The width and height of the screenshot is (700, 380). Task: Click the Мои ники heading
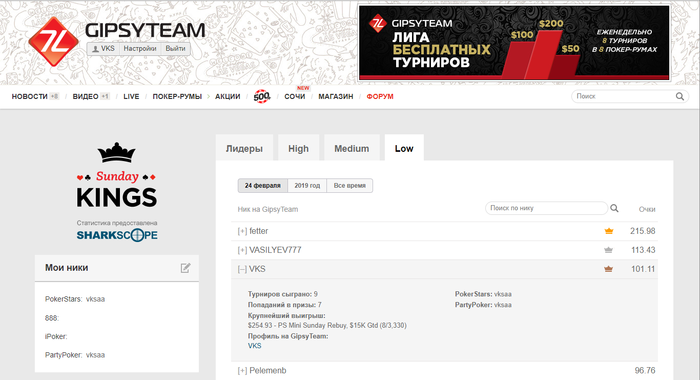pos(67,268)
